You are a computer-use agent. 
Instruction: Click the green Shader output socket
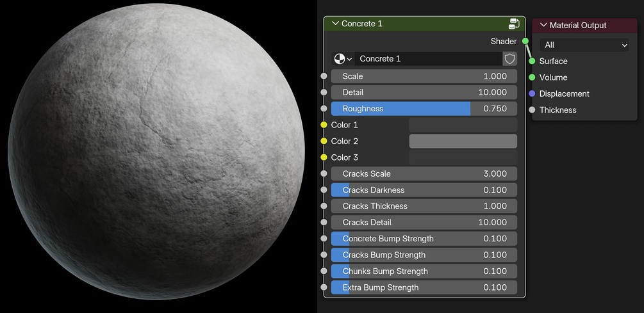pyautogui.click(x=525, y=41)
